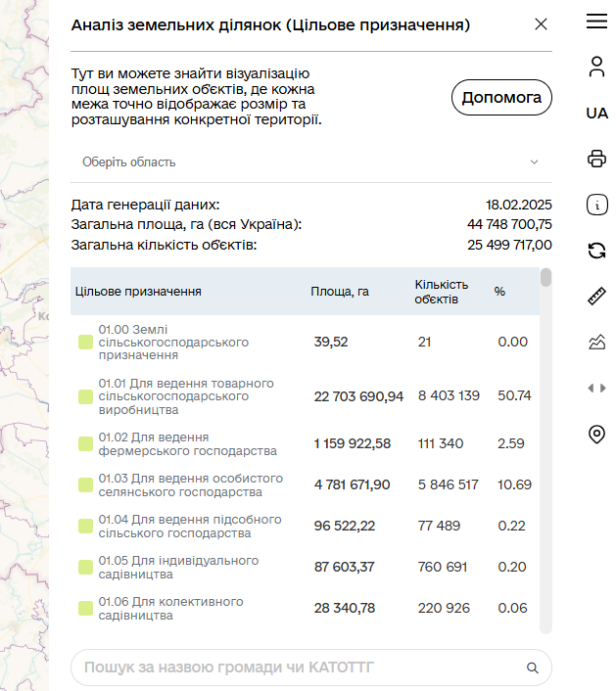616x691 pixels.
Task: Click area value 87 603,37
Action: tap(344, 567)
